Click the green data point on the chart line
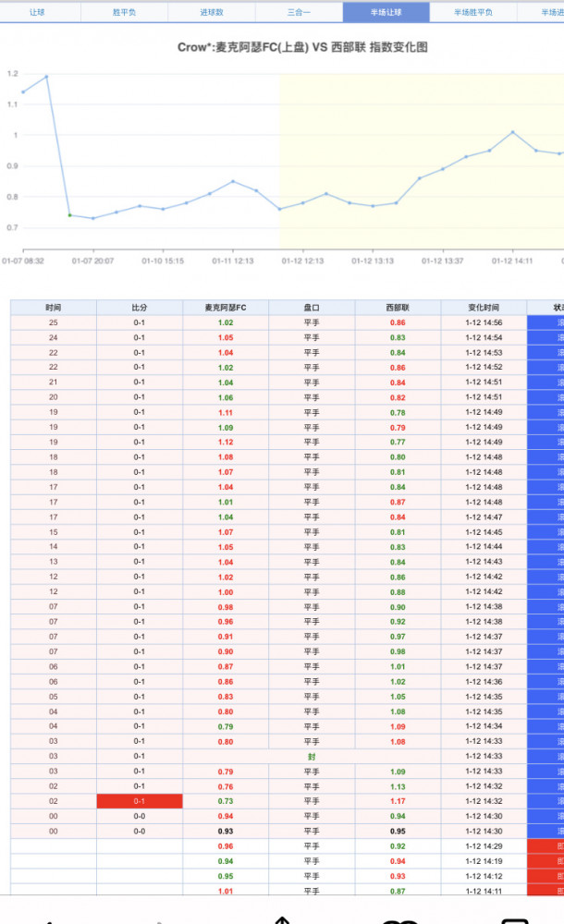Viewport: 564px width, 924px height. (69, 215)
